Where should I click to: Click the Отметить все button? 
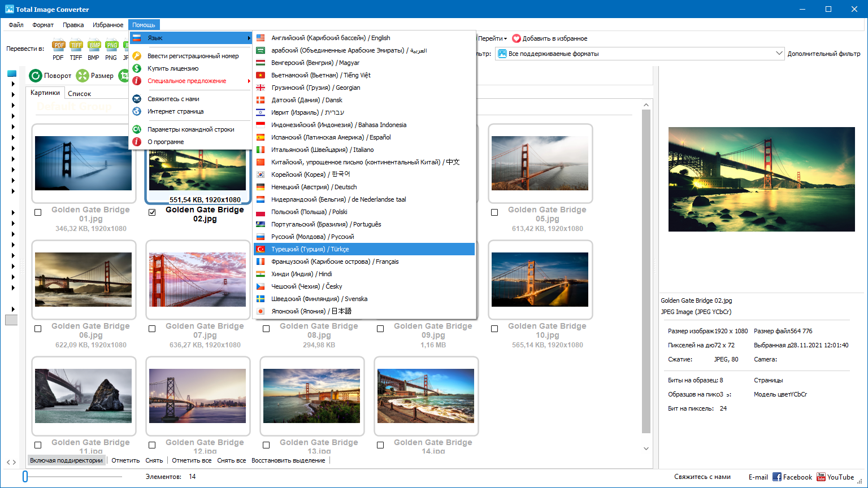[x=192, y=460]
